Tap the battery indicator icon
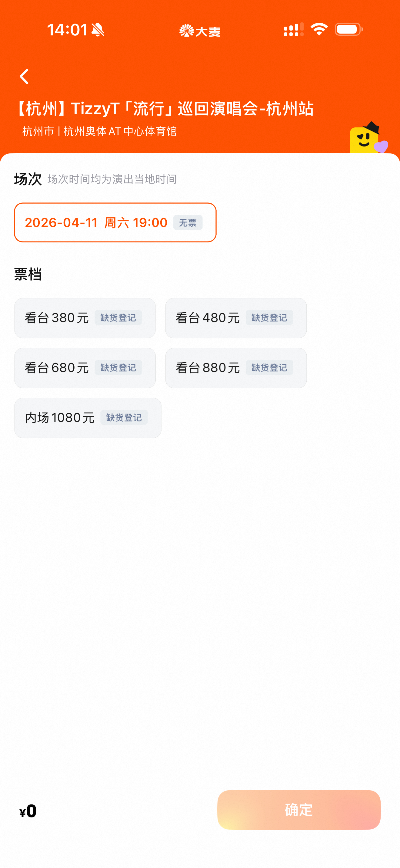This screenshot has width=400, height=868. click(349, 29)
